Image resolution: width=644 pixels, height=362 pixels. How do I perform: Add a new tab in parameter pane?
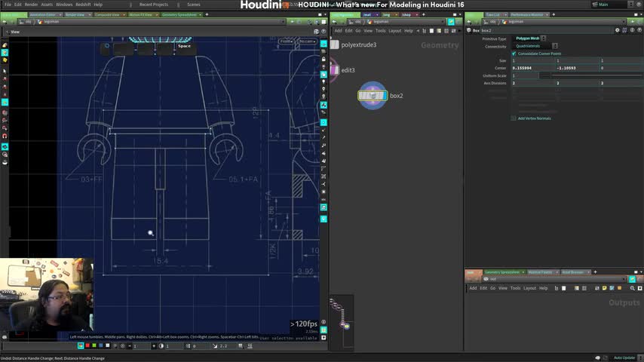coord(554,15)
